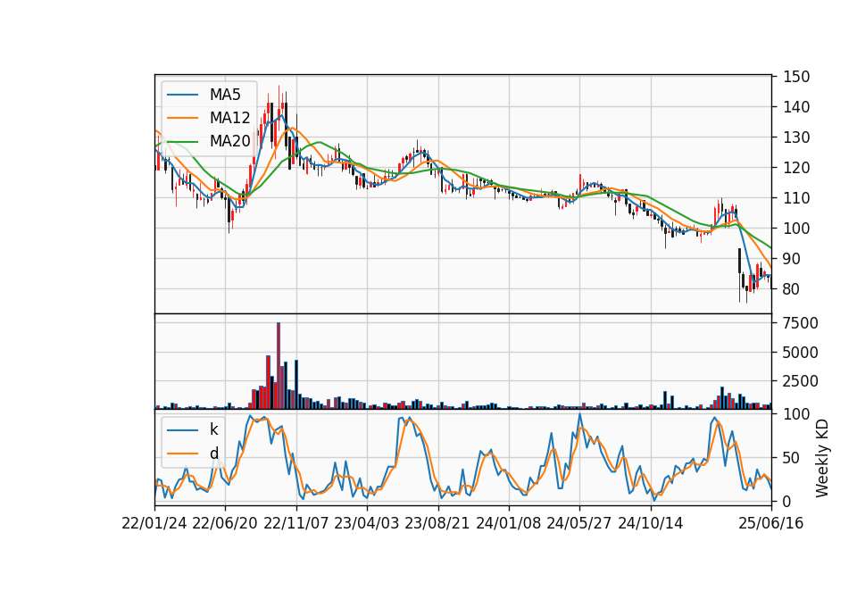The width and height of the screenshot is (857, 616).
Task: Click the 24/05/27 date label
Action: click(x=579, y=523)
